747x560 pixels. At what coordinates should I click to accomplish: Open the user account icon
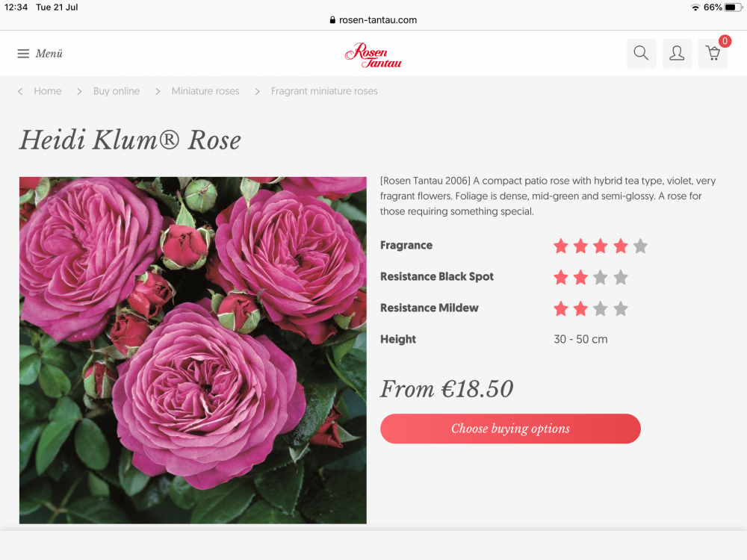[677, 53]
